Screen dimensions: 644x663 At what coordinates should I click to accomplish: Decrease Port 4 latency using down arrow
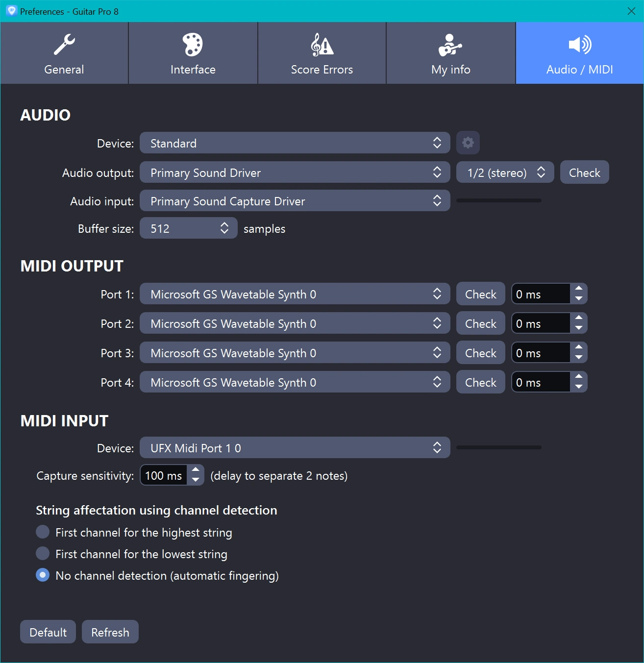click(579, 387)
